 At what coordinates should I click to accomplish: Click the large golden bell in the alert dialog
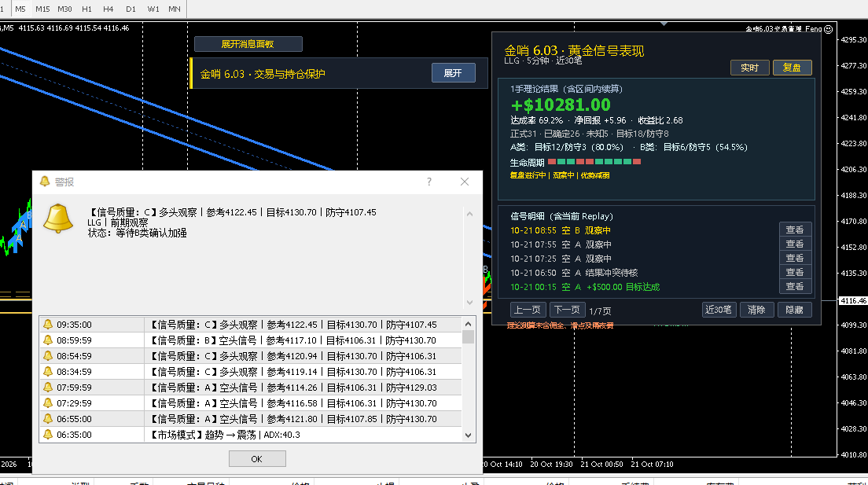click(58, 219)
